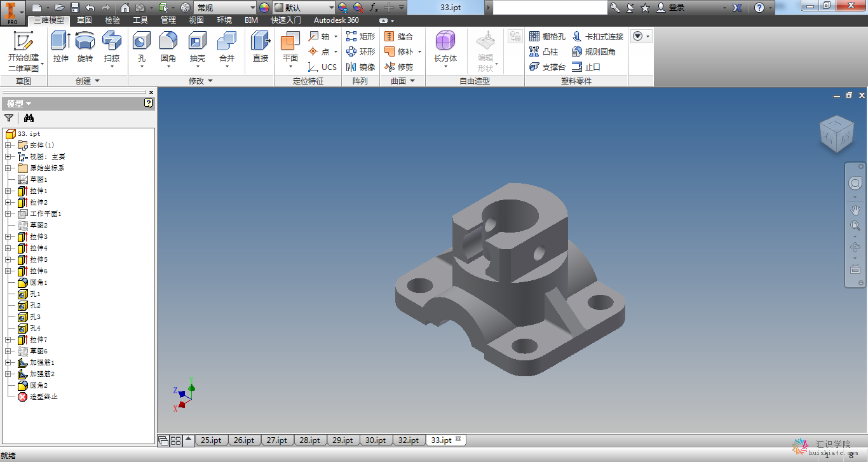Open the function parameters (fx) tool

pyautogui.click(x=374, y=8)
